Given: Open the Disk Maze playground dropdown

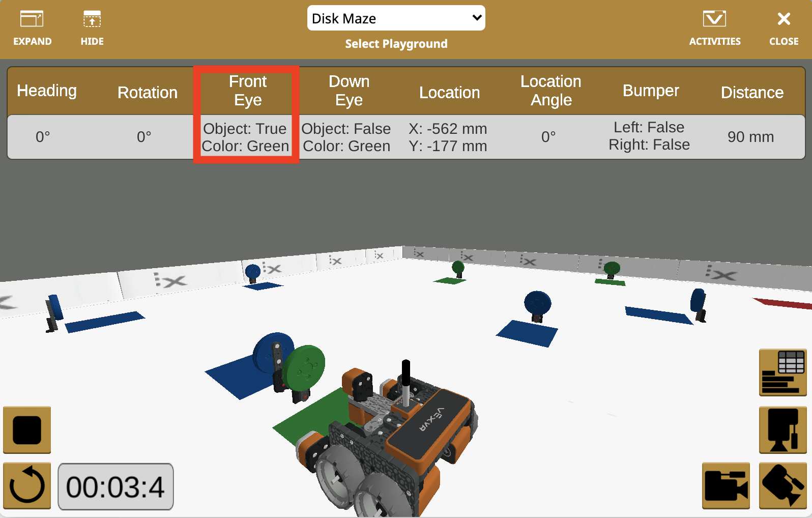Looking at the screenshot, I should 396,18.
